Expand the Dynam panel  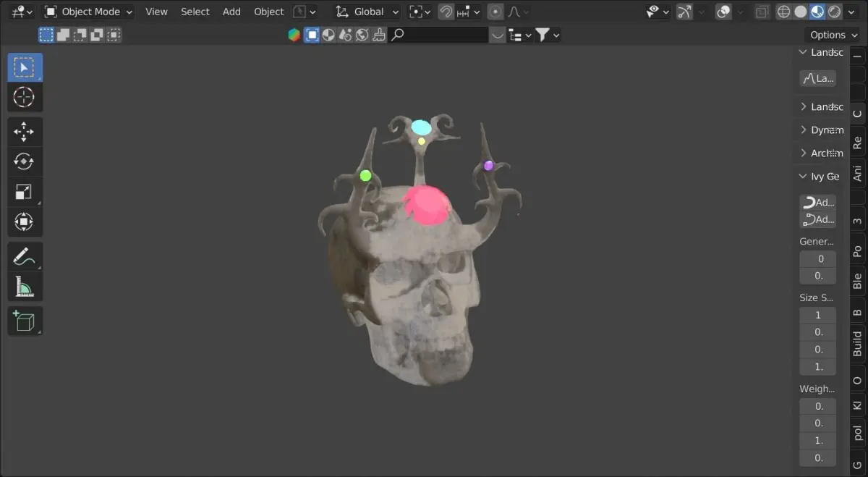820,130
